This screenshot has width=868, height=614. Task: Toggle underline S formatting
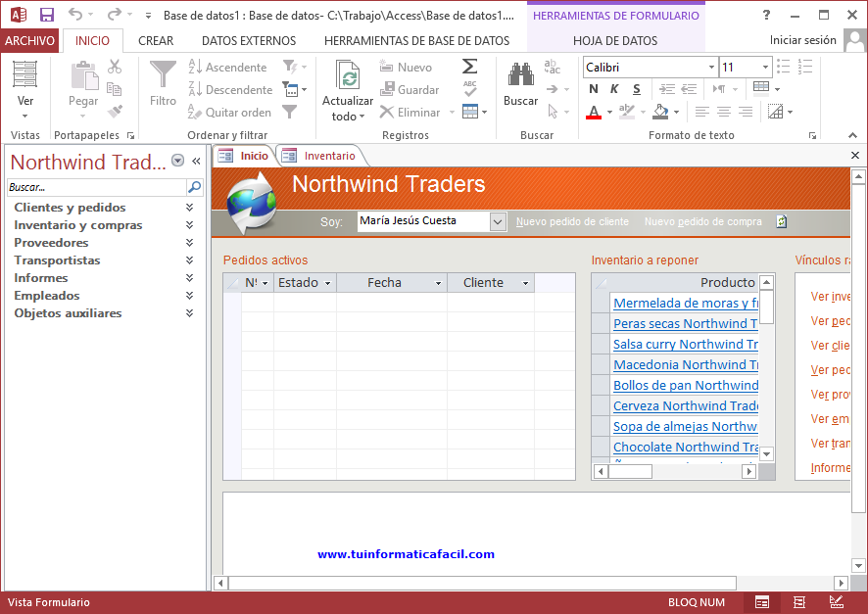pos(637,89)
